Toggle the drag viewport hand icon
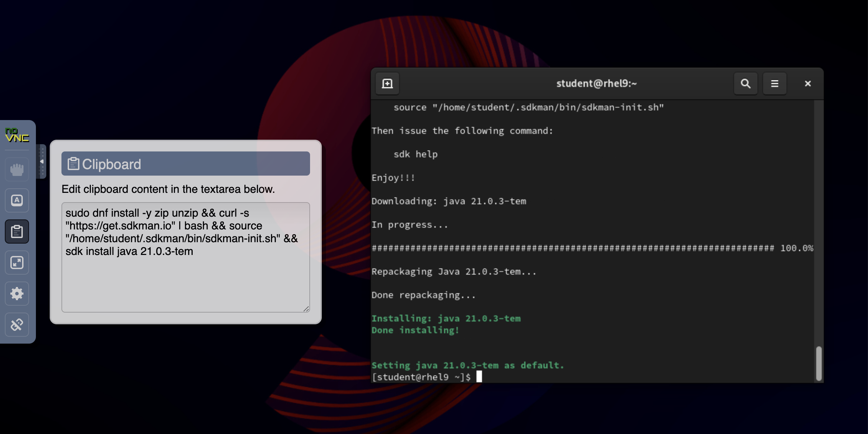 (17, 169)
